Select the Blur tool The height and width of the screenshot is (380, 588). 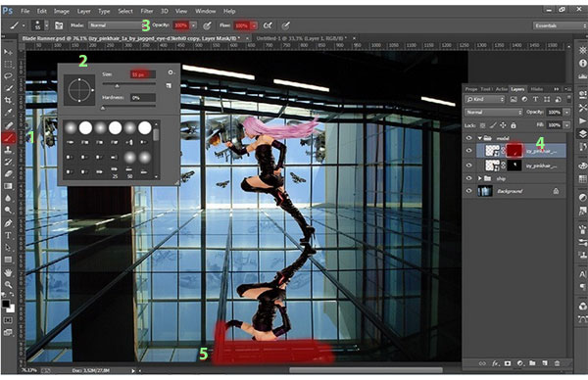point(8,198)
